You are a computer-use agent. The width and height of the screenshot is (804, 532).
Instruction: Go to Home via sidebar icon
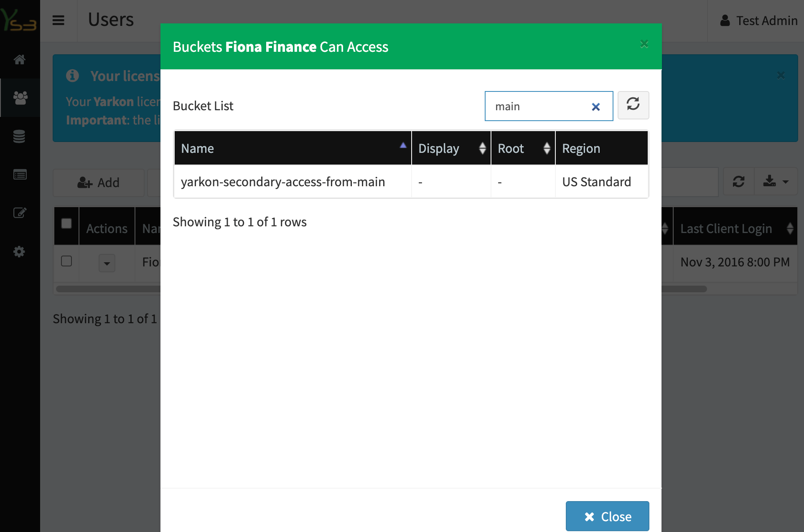click(20, 59)
